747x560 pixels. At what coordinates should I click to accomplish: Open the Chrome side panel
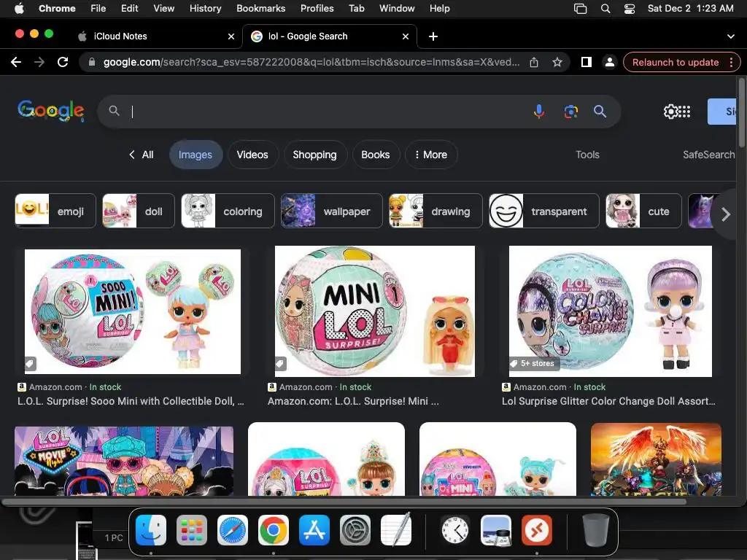pyautogui.click(x=587, y=62)
